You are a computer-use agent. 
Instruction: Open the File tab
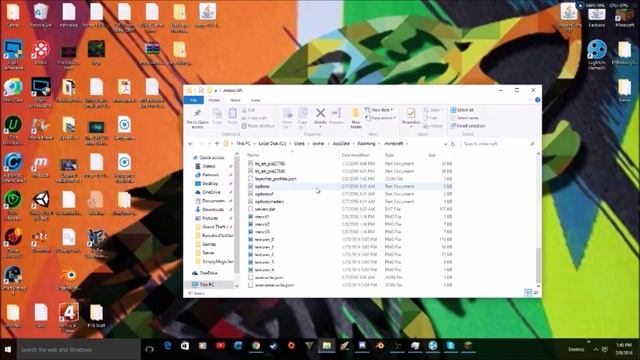(194, 100)
